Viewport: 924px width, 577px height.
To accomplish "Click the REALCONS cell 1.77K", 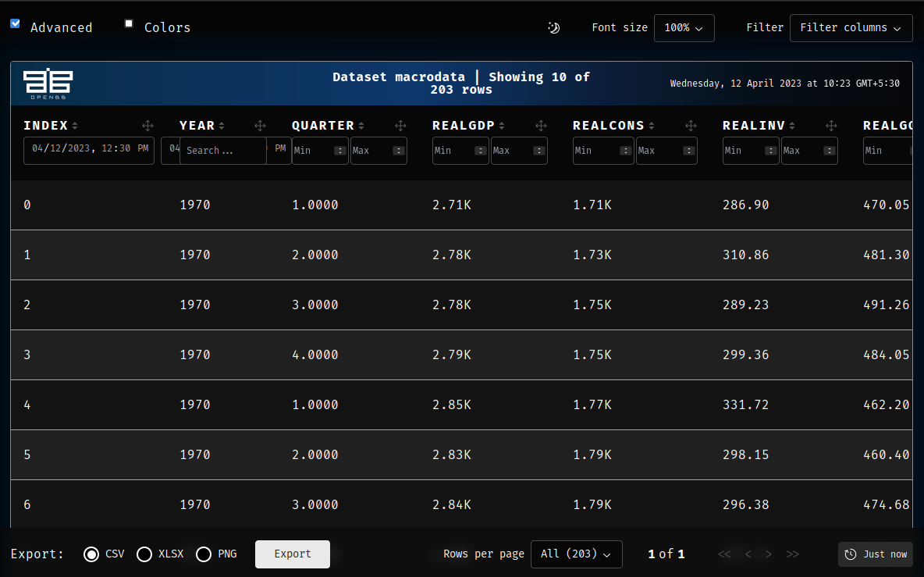I will (592, 405).
